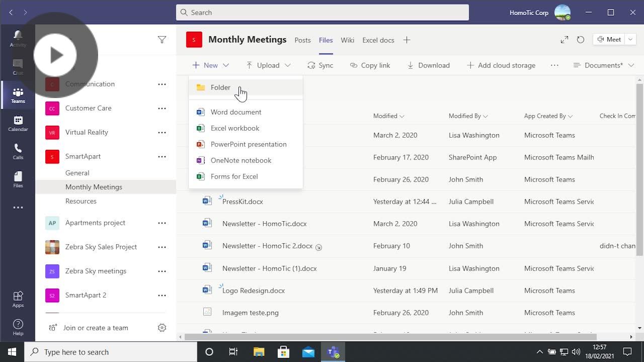
Task: Click the back navigation arrow
Action: pyautogui.click(x=11, y=12)
